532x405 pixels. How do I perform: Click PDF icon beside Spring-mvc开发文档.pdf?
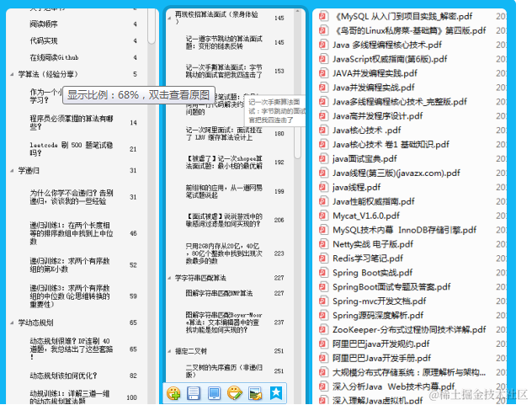pos(323,301)
